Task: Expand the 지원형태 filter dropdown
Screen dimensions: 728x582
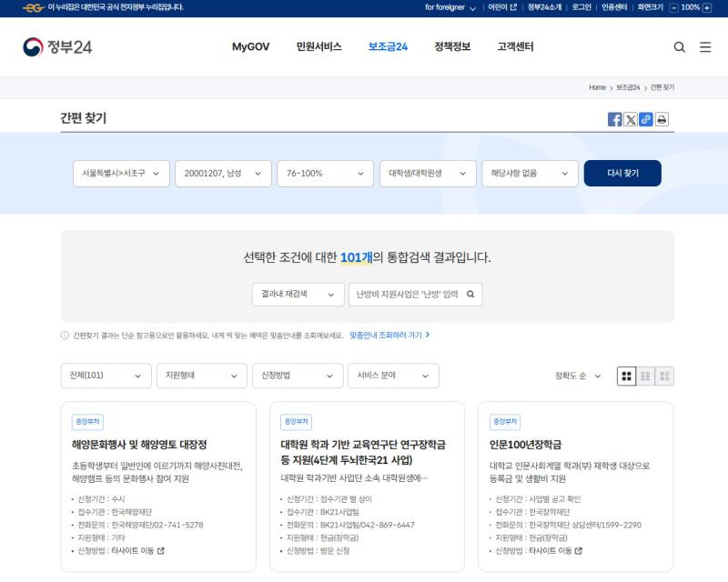Action: [x=202, y=375]
